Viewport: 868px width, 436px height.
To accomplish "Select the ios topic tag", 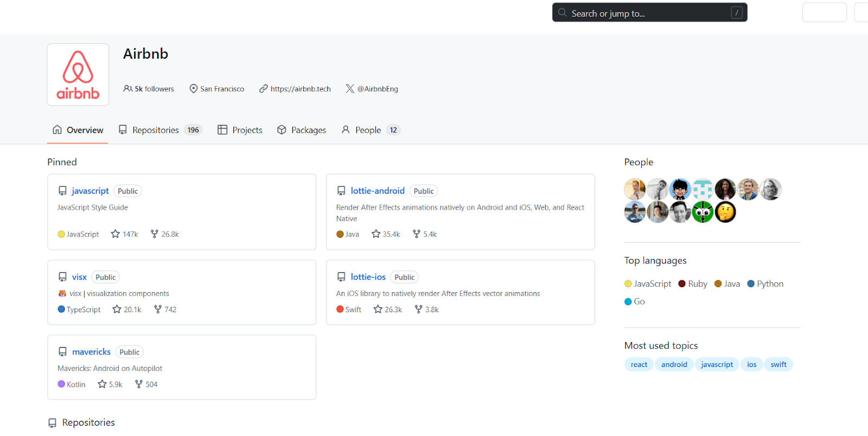I will [x=751, y=364].
